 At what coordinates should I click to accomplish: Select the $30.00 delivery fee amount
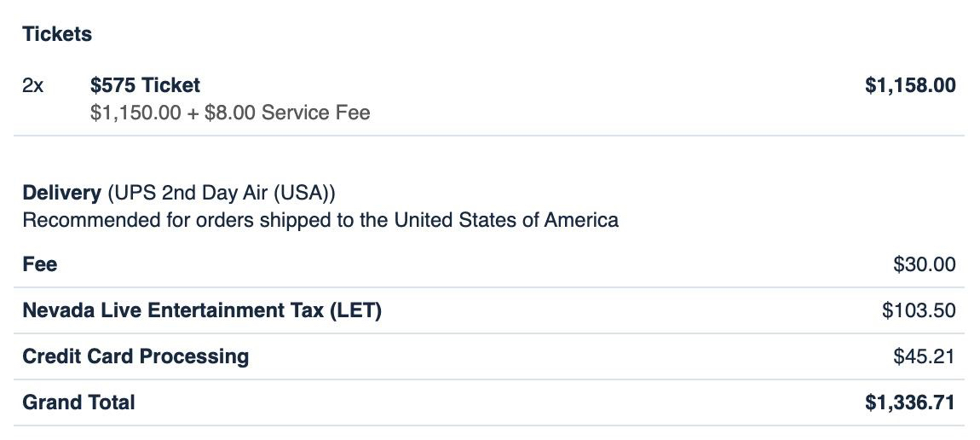coord(925,264)
